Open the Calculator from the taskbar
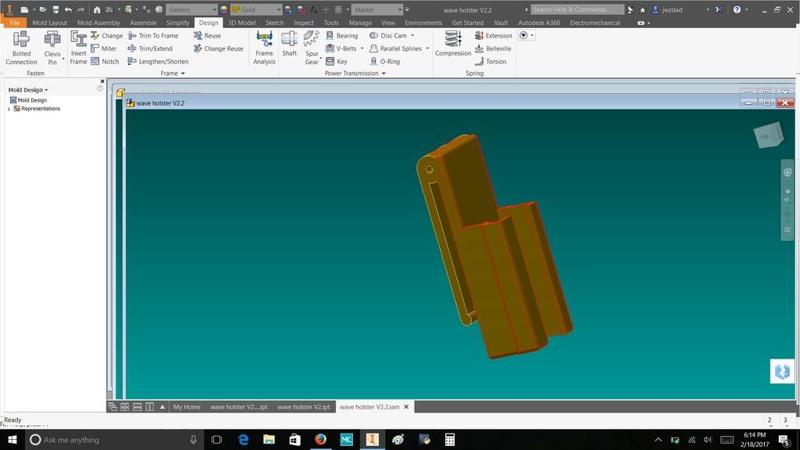800x450 pixels. pos(449,439)
